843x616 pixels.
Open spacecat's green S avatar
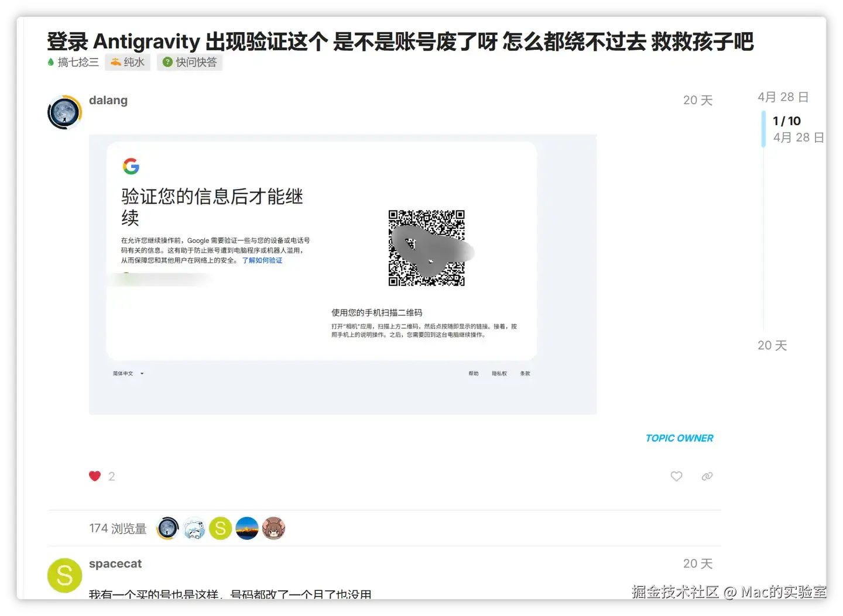pos(64,576)
